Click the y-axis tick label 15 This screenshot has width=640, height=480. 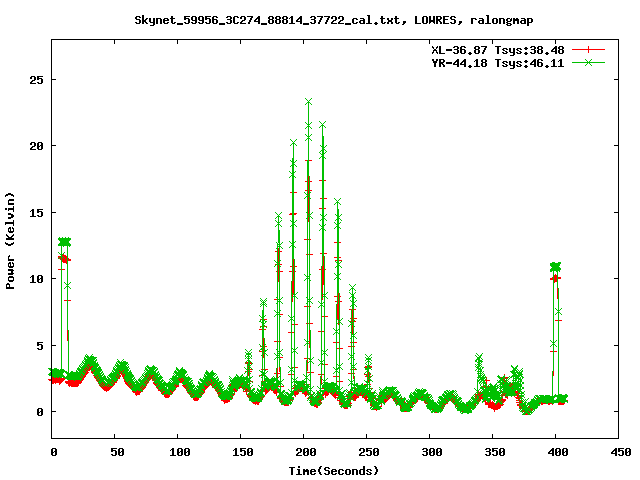(x=36, y=213)
